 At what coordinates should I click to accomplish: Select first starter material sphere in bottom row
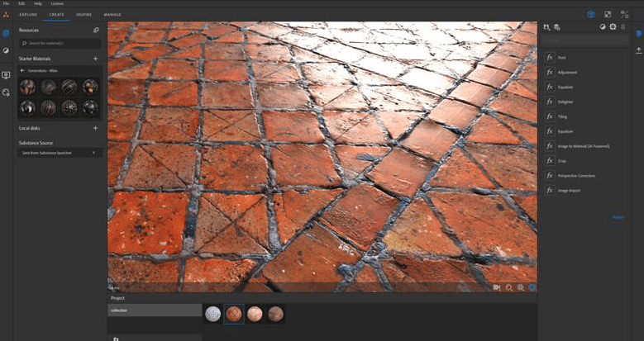point(27,107)
